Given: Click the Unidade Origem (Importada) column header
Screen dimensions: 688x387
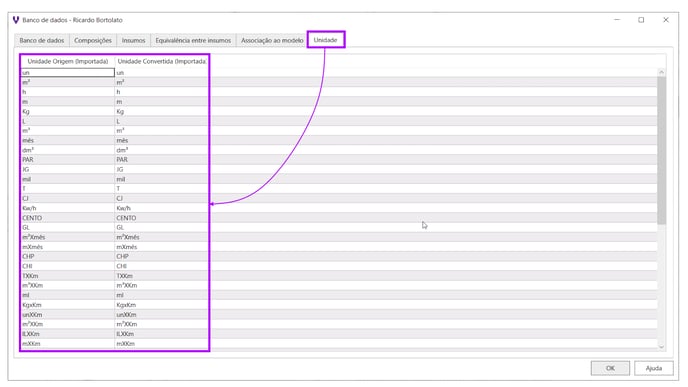Looking at the screenshot, I should click(x=68, y=61).
